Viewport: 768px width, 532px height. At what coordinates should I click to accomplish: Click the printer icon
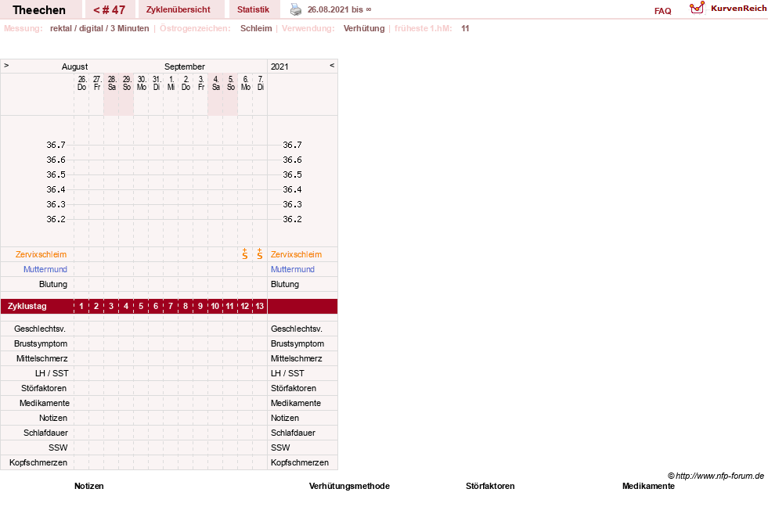click(x=296, y=9)
